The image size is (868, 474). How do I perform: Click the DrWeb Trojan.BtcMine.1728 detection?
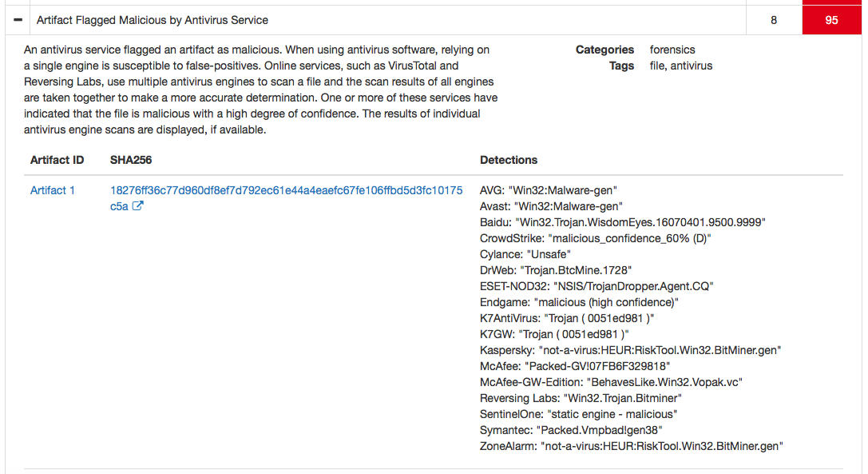[556, 270]
